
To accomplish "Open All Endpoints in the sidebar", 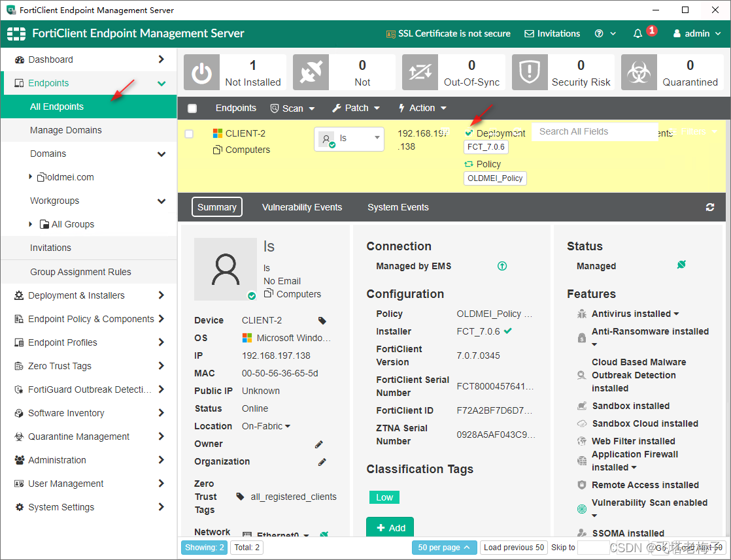I will tap(88, 107).
